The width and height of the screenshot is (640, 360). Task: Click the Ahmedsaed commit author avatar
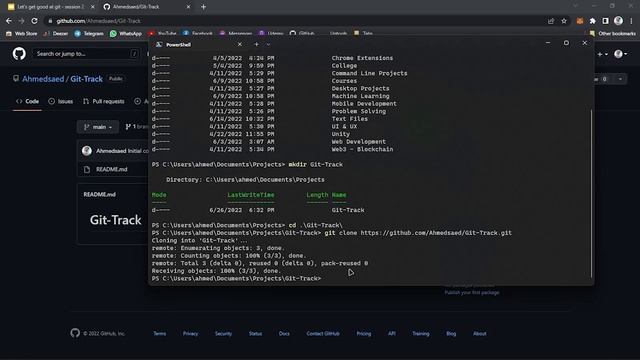click(87, 151)
